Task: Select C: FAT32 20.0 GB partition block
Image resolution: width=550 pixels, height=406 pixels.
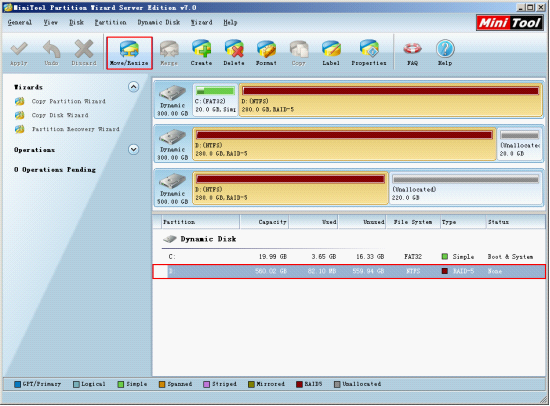Action: click(x=215, y=100)
